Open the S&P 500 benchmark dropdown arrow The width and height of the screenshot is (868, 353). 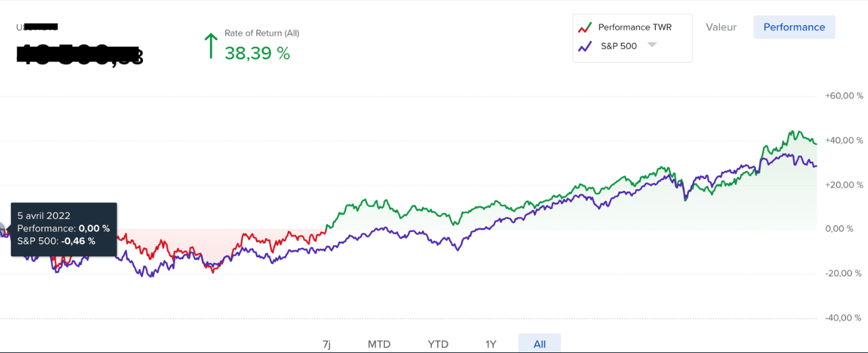[x=652, y=45]
